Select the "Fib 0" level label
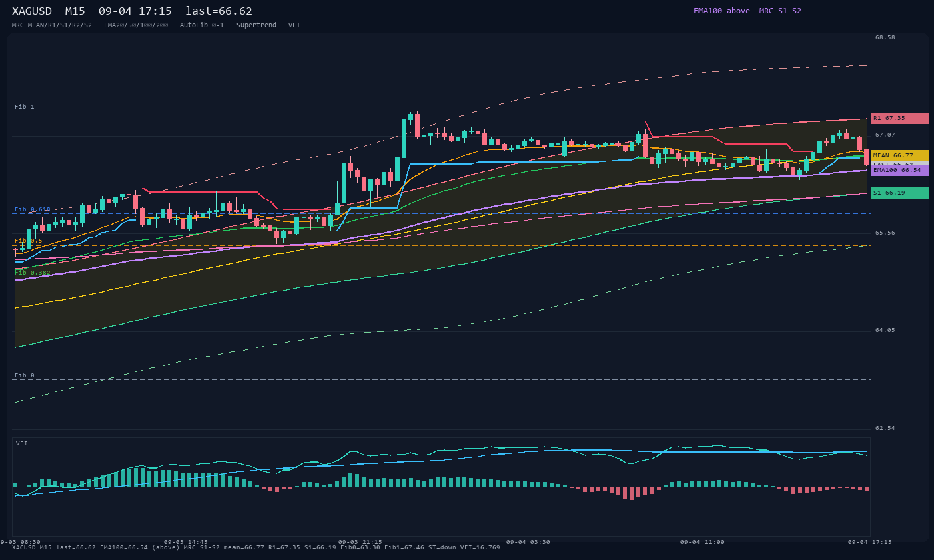 (25, 375)
